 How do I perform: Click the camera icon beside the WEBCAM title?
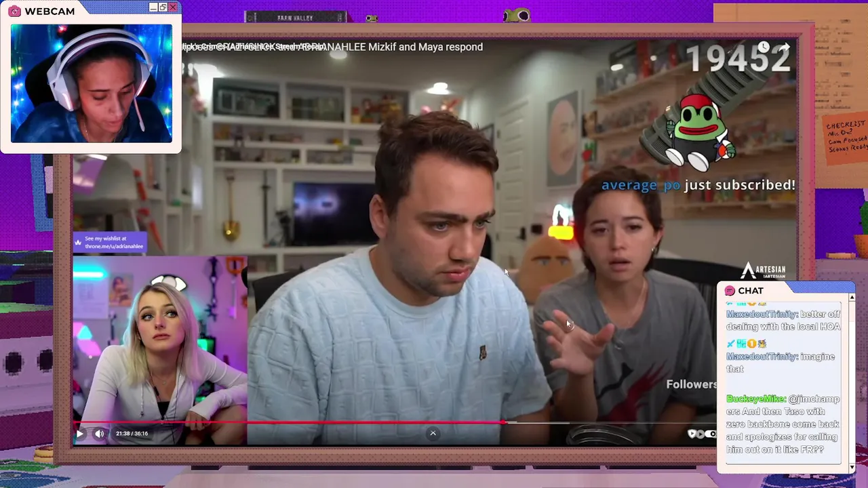click(x=14, y=11)
